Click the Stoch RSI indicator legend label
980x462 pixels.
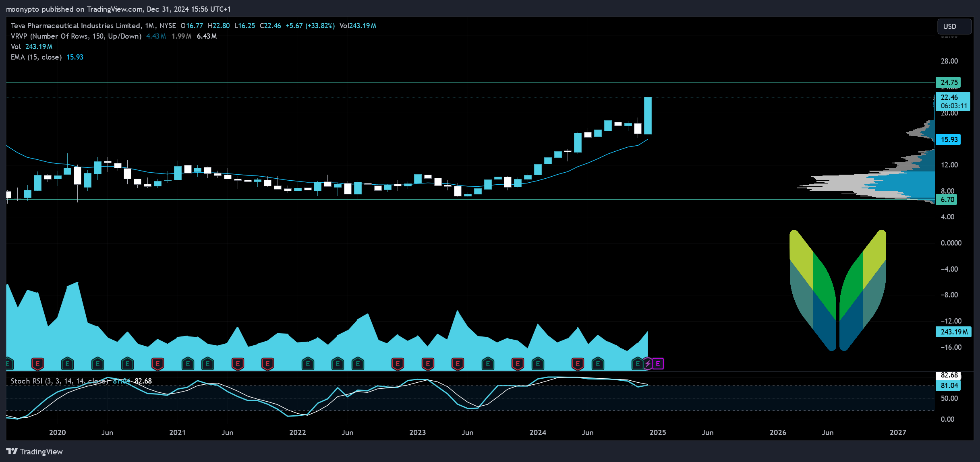(x=60, y=381)
